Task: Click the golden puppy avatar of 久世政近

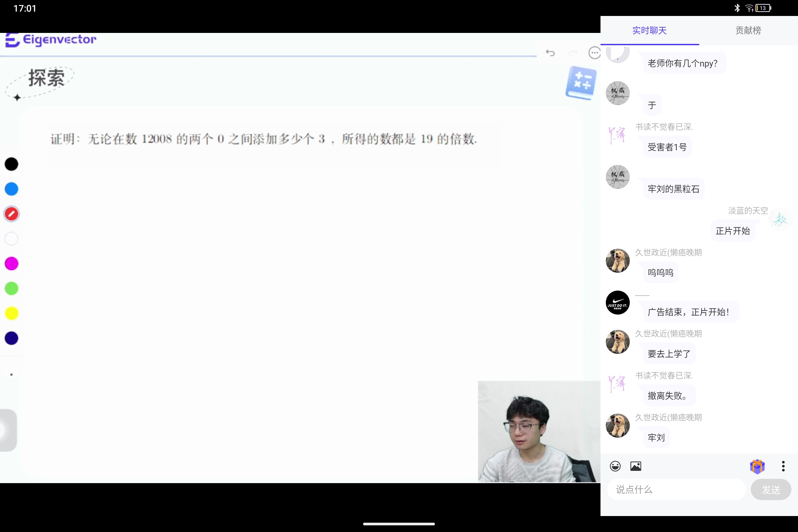Action: (617, 261)
